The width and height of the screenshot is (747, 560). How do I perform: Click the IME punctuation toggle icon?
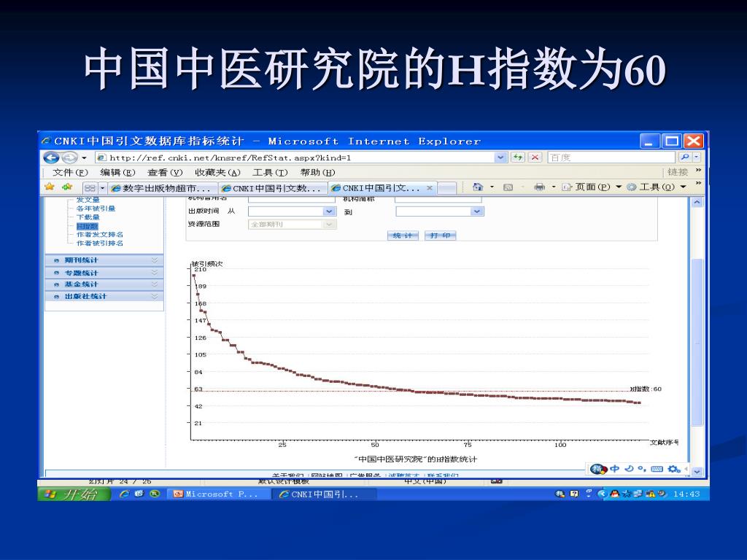642,469
